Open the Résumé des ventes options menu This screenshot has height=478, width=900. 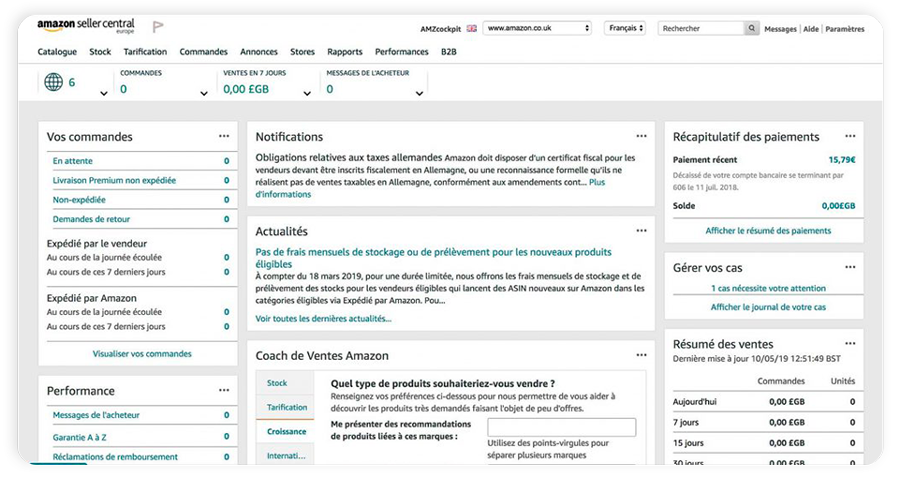850,343
